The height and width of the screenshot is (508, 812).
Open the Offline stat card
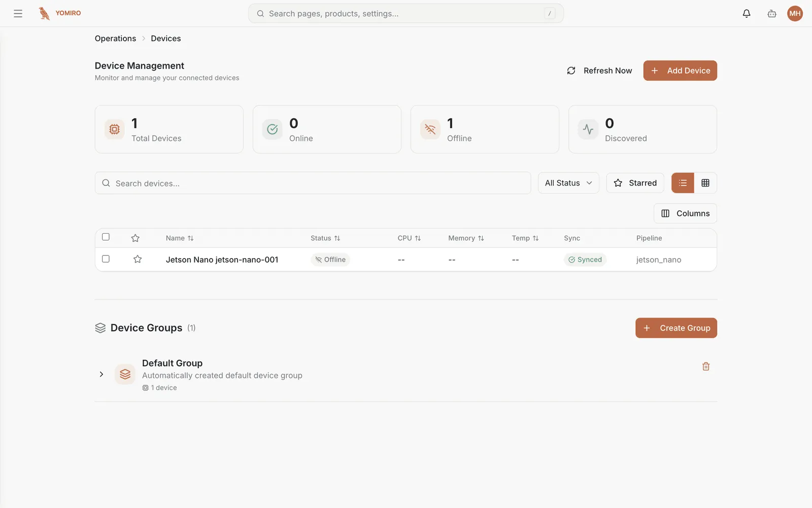(485, 130)
